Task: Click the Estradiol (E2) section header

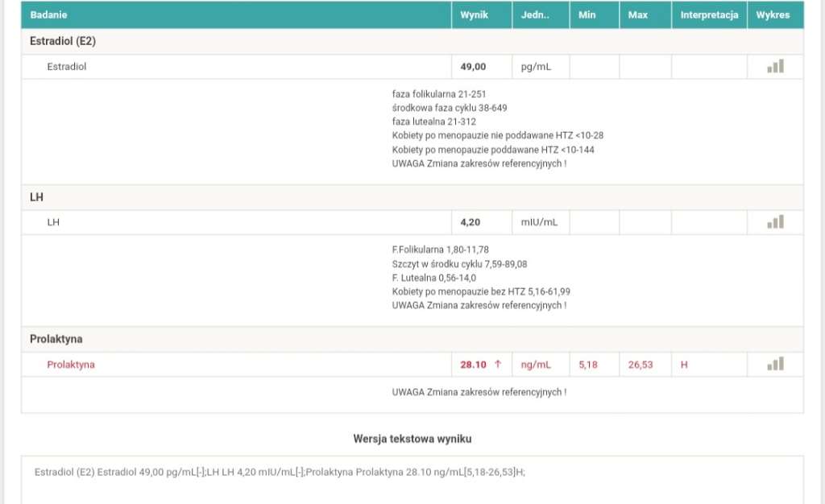Action: 63,41
